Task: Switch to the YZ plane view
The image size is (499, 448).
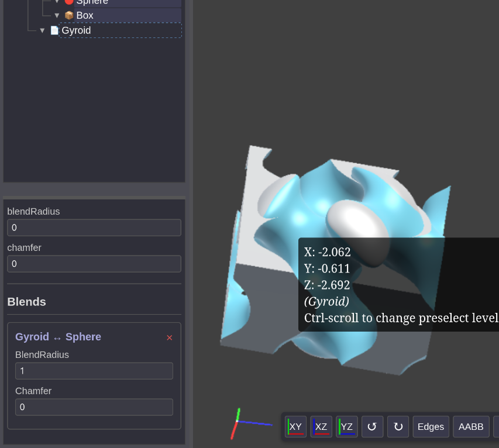Action: (x=347, y=426)
